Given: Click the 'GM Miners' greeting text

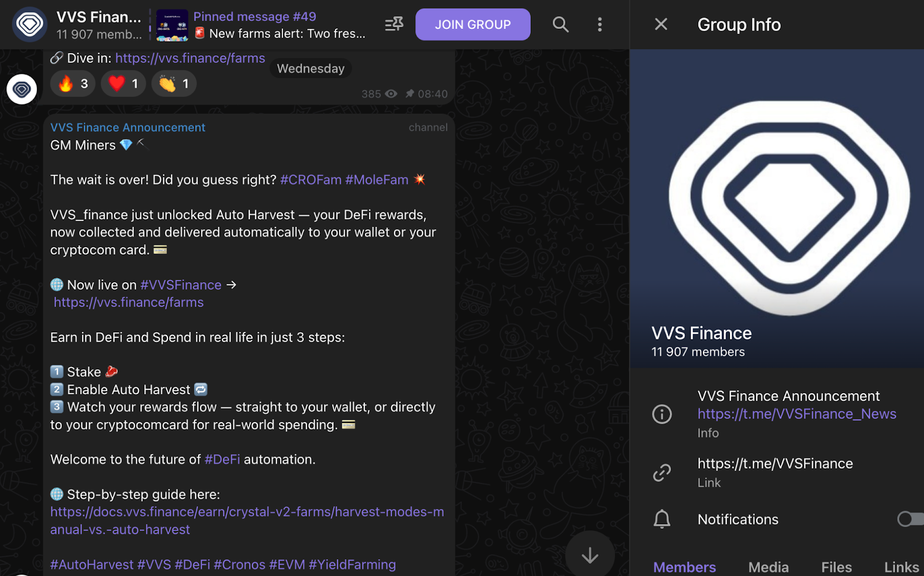Looking at the screenshot, I should point(83,145).
